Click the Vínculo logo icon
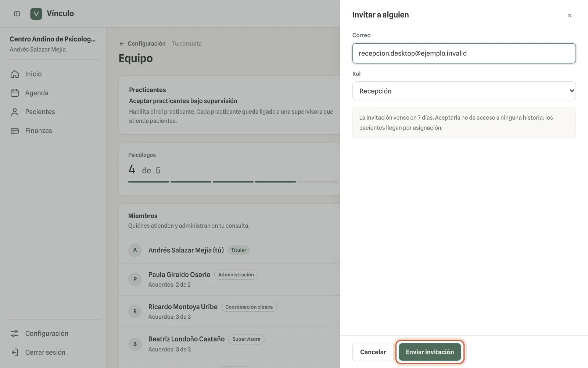The width and height of the screenshot is (588, 368). coord(36,14)
